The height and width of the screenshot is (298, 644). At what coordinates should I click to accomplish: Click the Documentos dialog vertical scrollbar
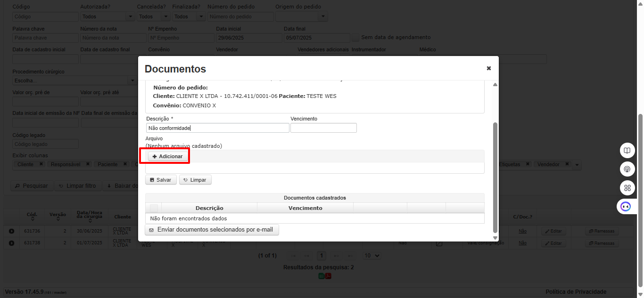pos(495,177)
